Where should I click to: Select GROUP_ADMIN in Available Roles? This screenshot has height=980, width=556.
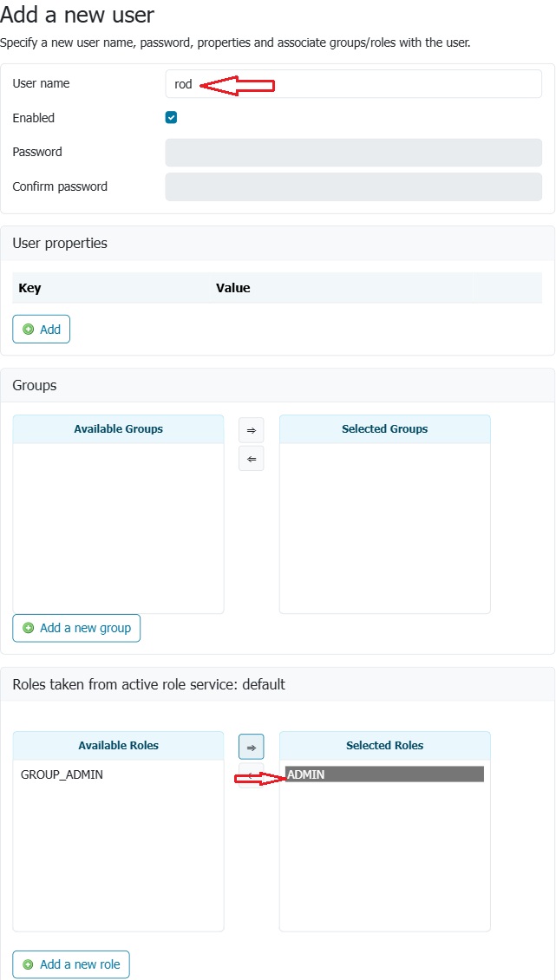62,774
